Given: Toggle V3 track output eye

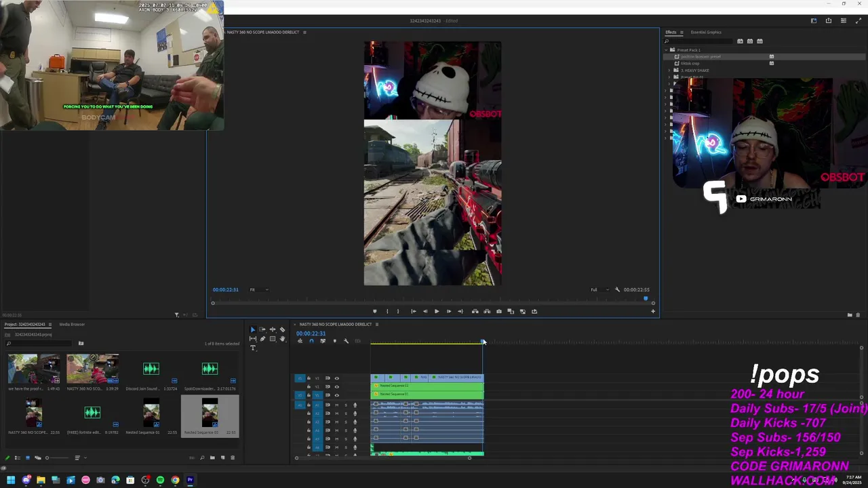Looking at the screenshot, I should pos(336,378).
